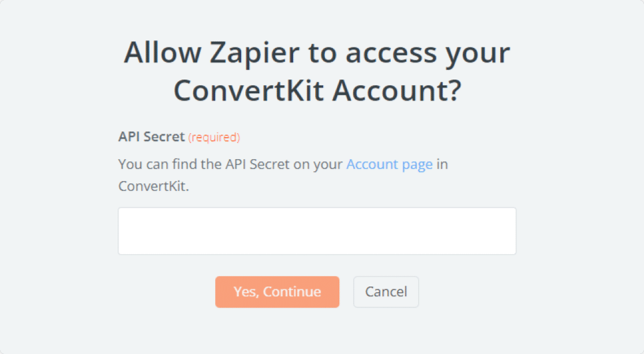Follow the blue Account page hyperlink
This screenshot has width=644, height=354.
[390, 164]
